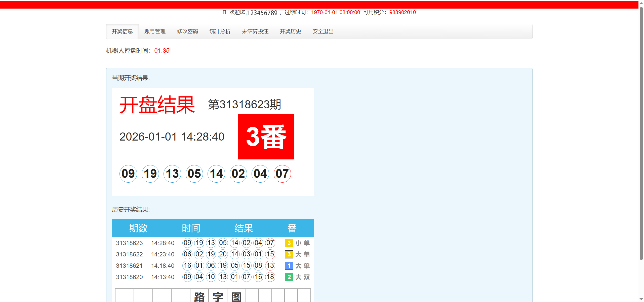The width and height of the screenshot is (644, 302).
Task: Click the 番 column header
Action: [292, 228]
